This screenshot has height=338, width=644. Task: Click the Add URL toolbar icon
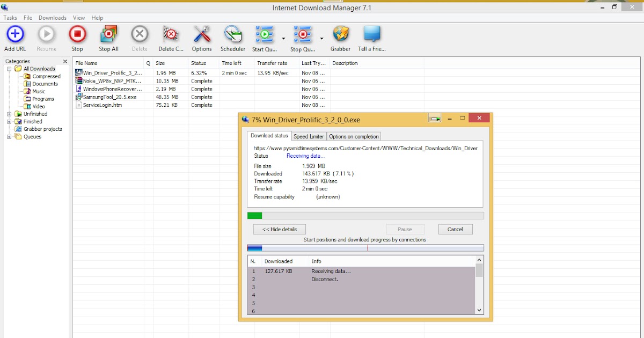click(x=15, y=34)
